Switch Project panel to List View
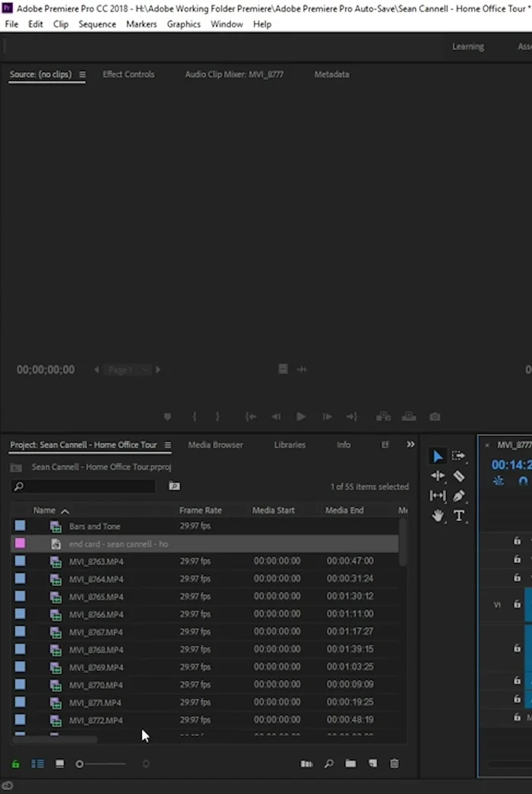 coord(37,764)
